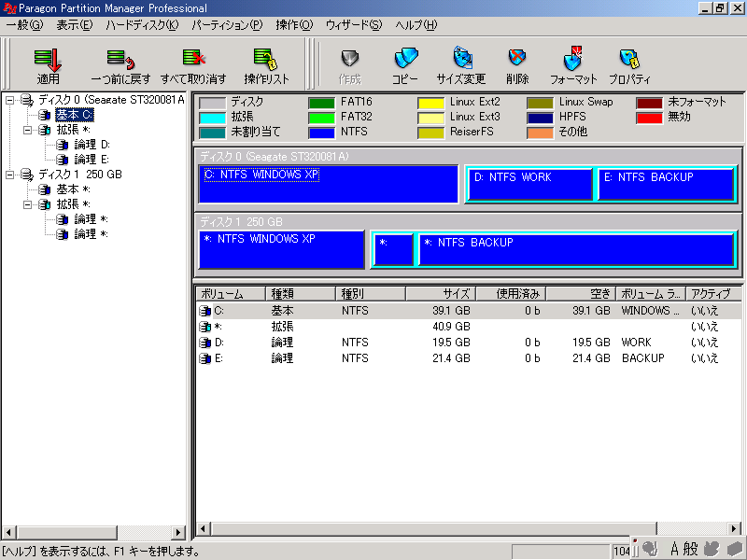Open the 操作(O) menu
747x560 pixels.
pyautogui.click(x=294, y=25)
